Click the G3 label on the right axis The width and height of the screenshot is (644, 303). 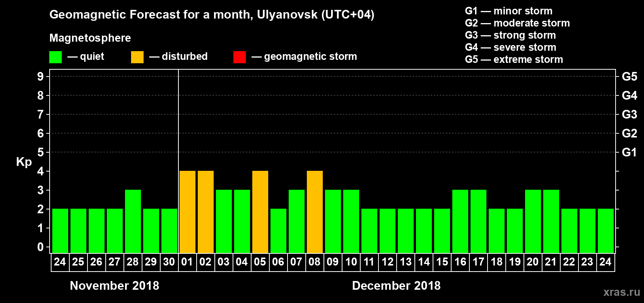[630, 114]
